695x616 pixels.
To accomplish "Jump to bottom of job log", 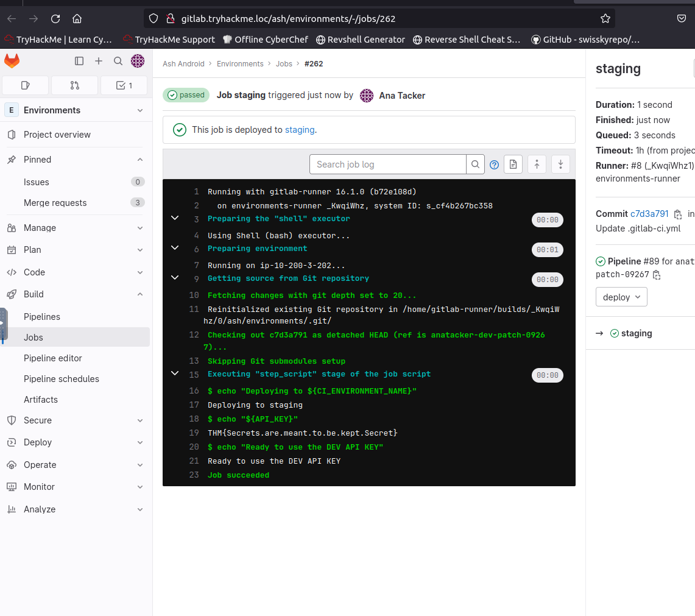I will pos(561,165).
